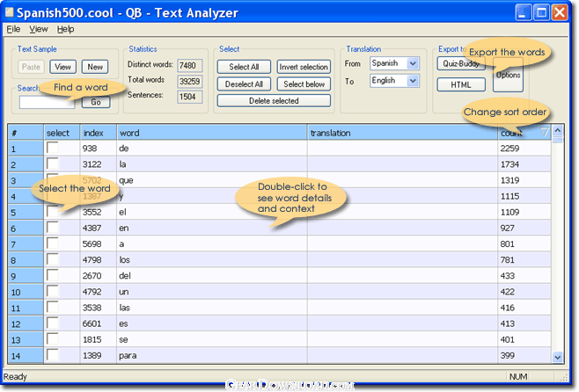Open the File menu
579x392 pixels.
pyautogui.click(x=13, y=29)
